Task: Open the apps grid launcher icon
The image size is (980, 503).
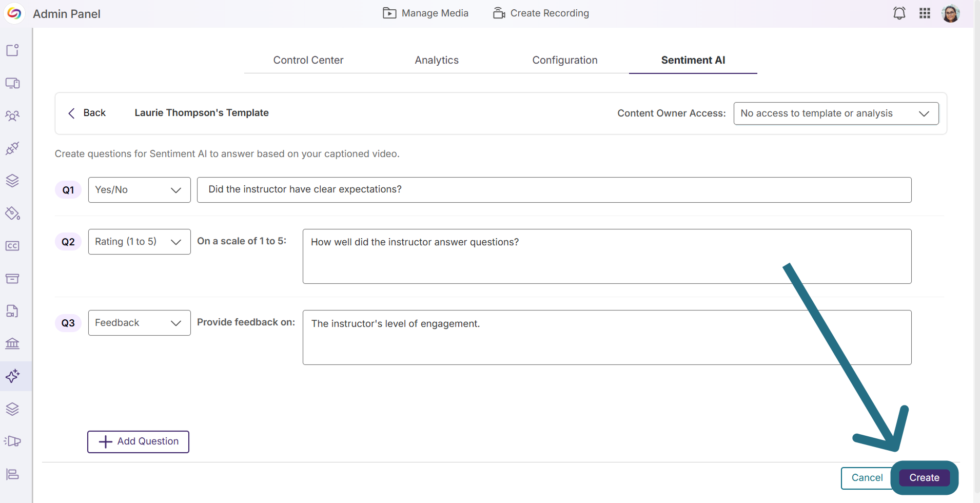Action: point(925,13)
